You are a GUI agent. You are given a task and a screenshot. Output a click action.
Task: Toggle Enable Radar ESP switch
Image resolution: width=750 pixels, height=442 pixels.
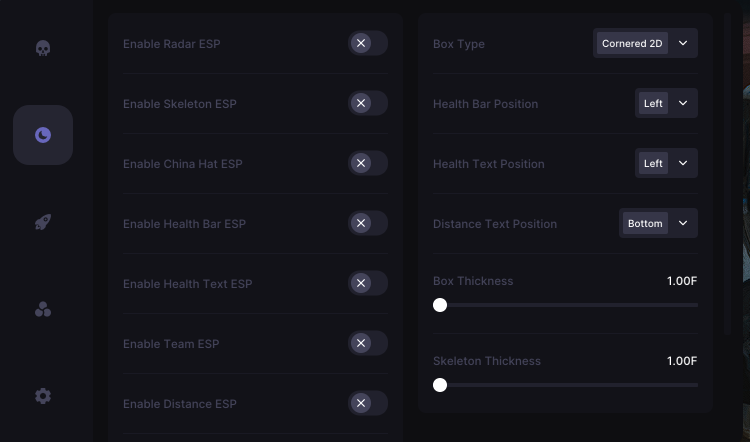coord(367,43)
